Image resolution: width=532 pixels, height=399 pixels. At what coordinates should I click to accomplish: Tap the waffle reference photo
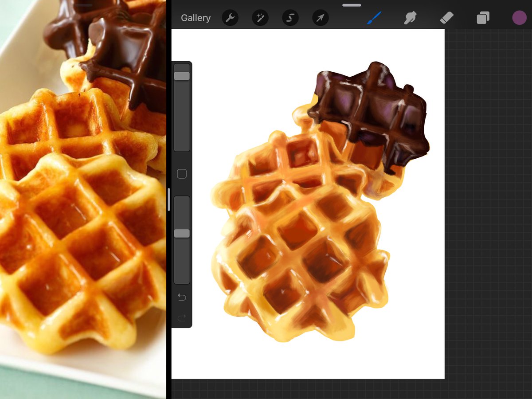pos(83,199)
